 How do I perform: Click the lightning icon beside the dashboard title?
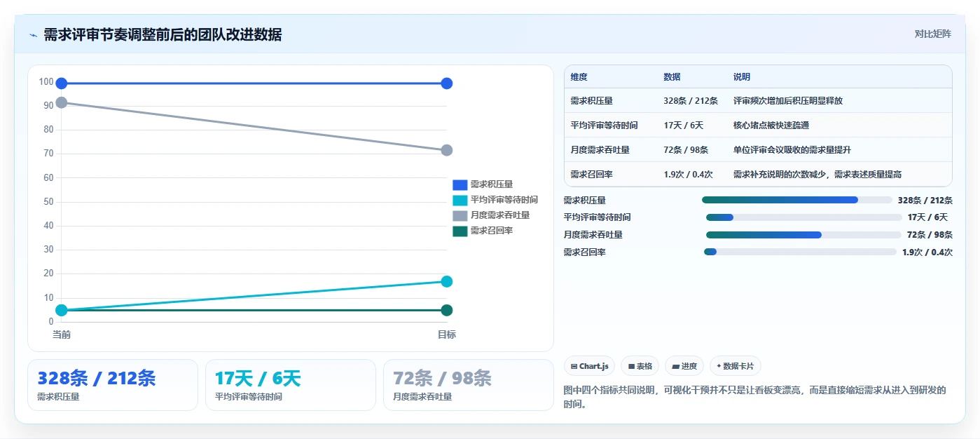(33, 35)
